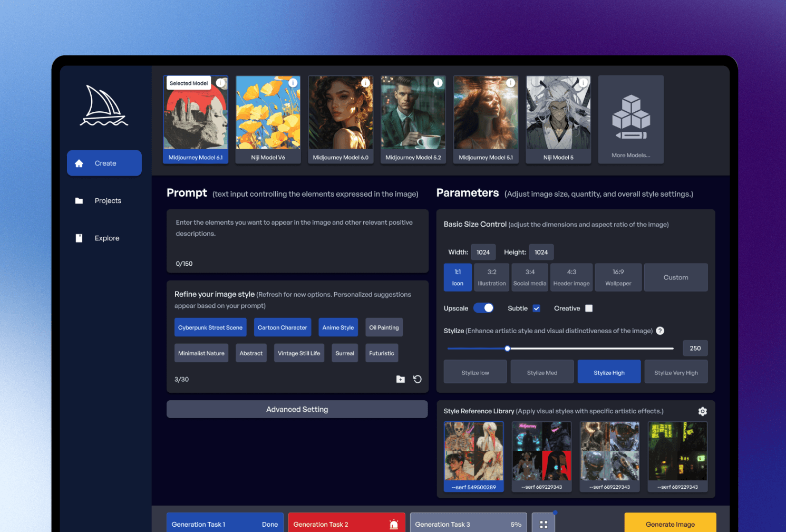Switch to Generation Task 1 tab
The image size is (786, 532).
[225, 524]
